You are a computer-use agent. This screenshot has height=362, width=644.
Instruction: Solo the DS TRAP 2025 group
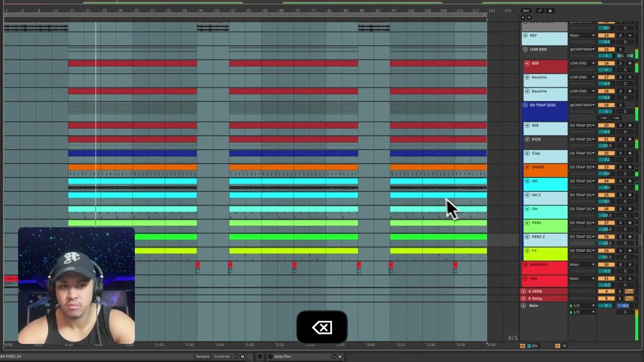620,105
